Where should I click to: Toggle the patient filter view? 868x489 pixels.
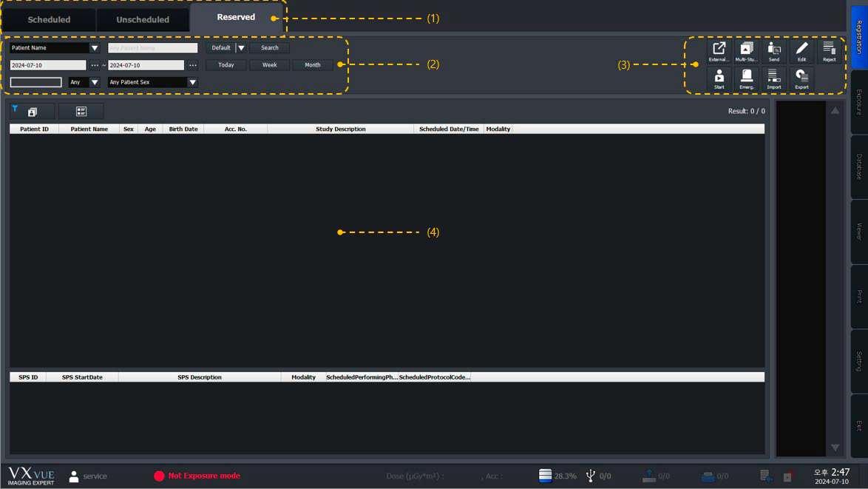pyautogui.click(x=33, y=111)
